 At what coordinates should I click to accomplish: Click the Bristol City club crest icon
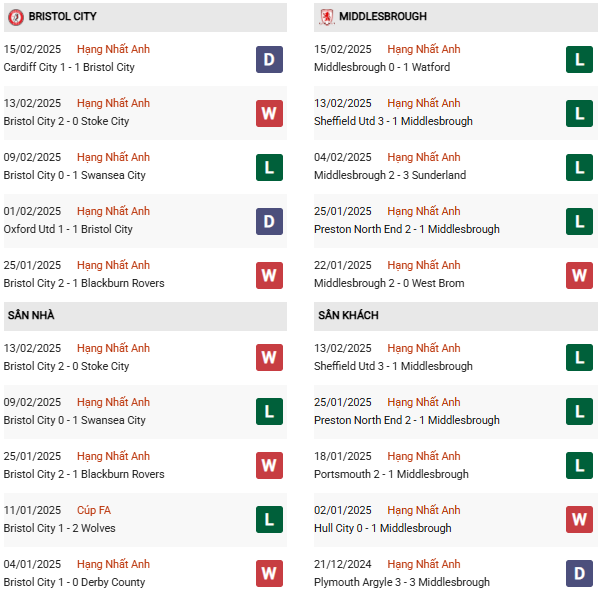tap(15, 17)
